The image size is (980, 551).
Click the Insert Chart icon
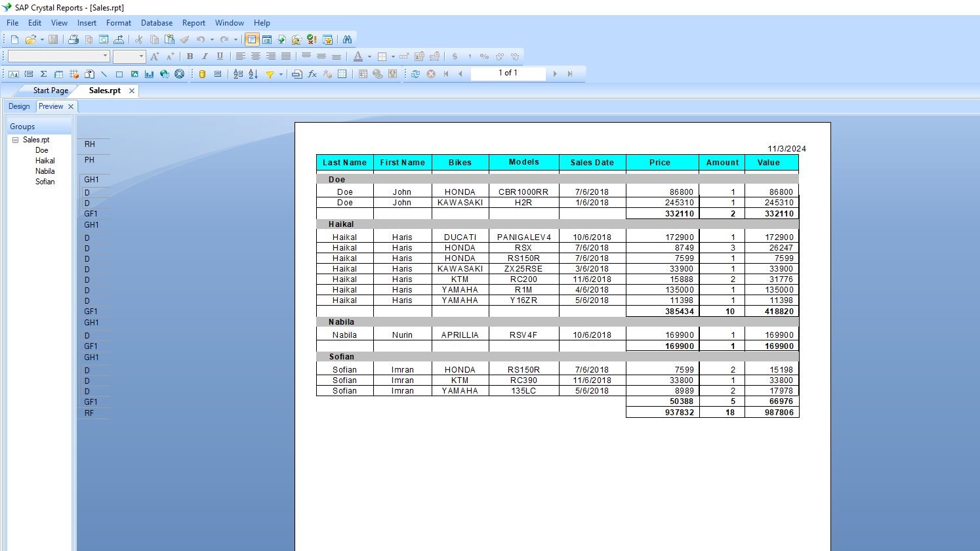coord(150,74)
